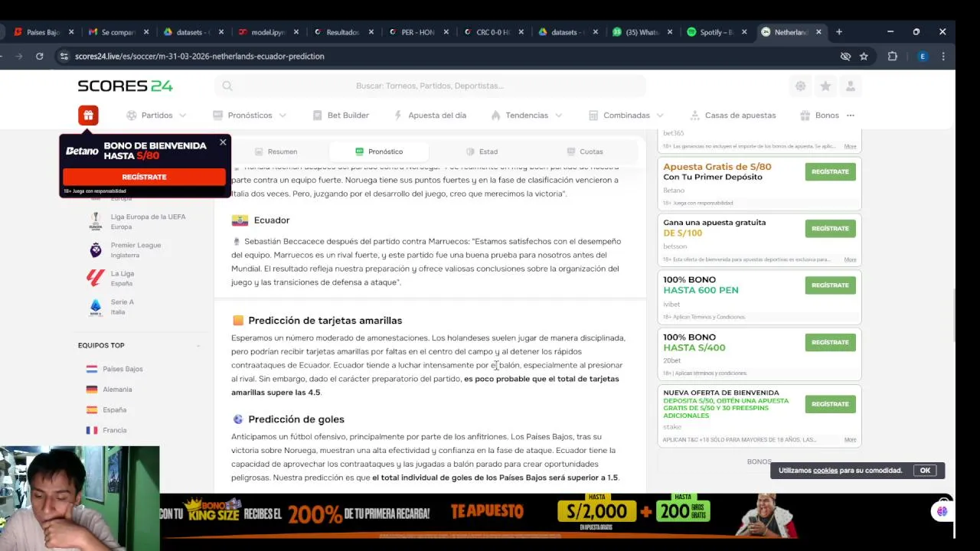This screenshot has height=551, width=980.
Task: Click the Premier League logo icon
Action: coord(96,250)
